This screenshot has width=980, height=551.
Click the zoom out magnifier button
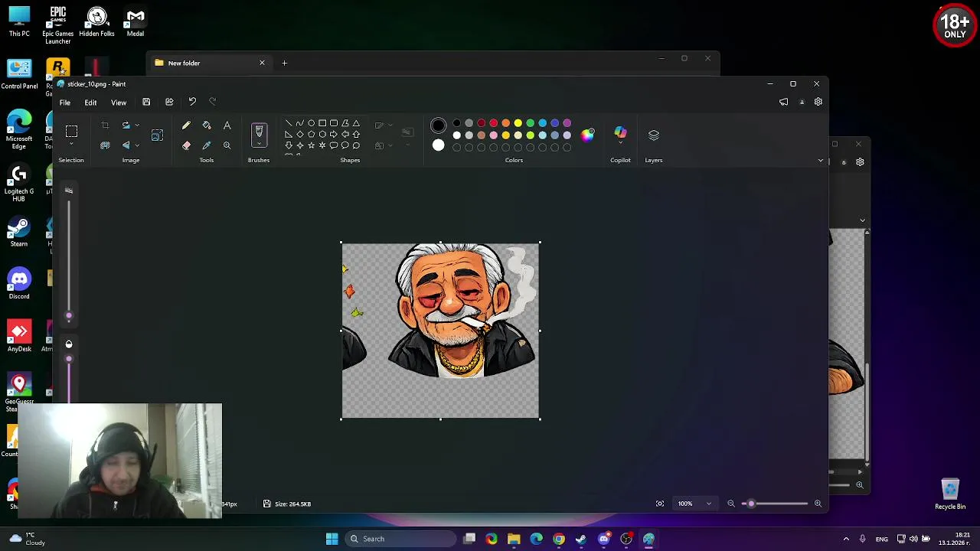pyautogui.click(x=730, y=504)
